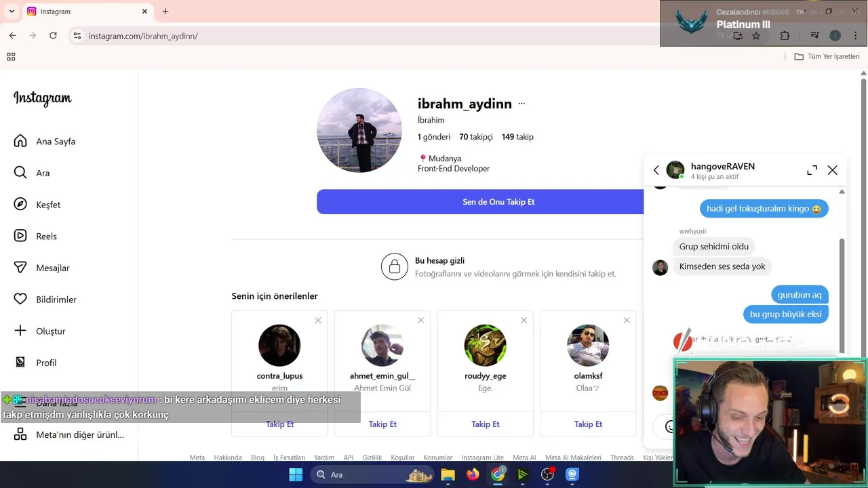868x488 pixels.
Task: Dismiss olamksf suggestion card
Action: click(x=627, y=321)
